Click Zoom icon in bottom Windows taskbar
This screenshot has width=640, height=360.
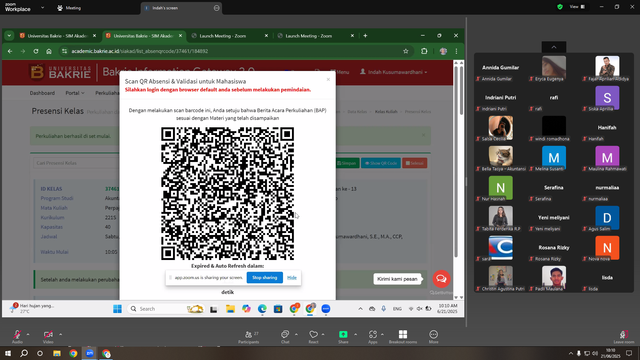(x=90, y=353)
